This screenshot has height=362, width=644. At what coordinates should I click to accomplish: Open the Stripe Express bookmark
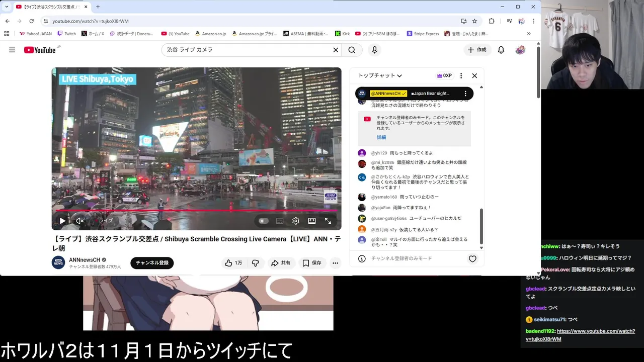pyautogui.click(x=423, y=34)
